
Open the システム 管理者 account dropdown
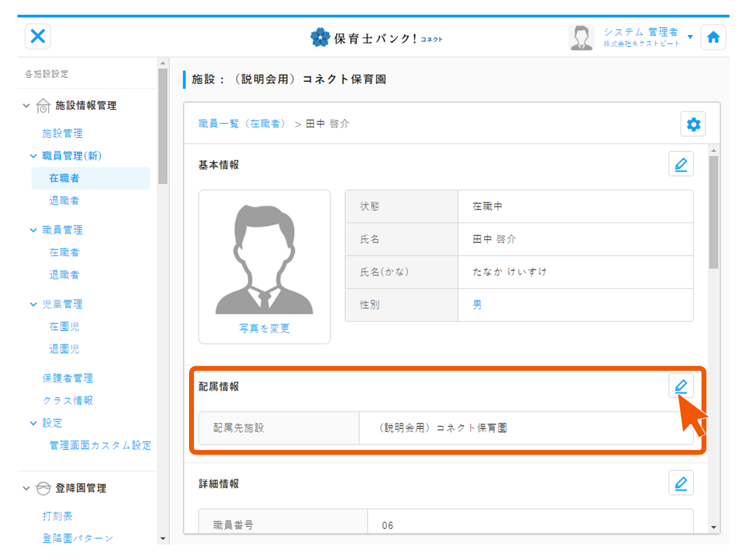click(x=690, y=37)
